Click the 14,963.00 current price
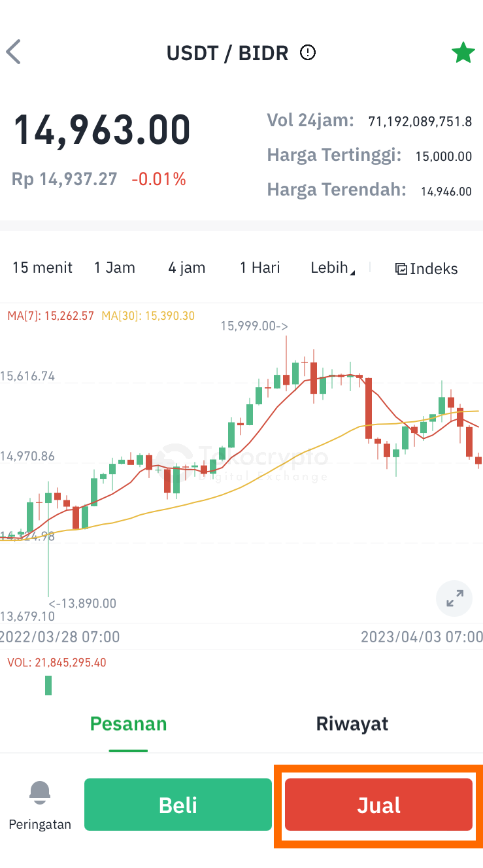Image resolution: width=483 pixels, height=868 pixels. coord(102,130)
